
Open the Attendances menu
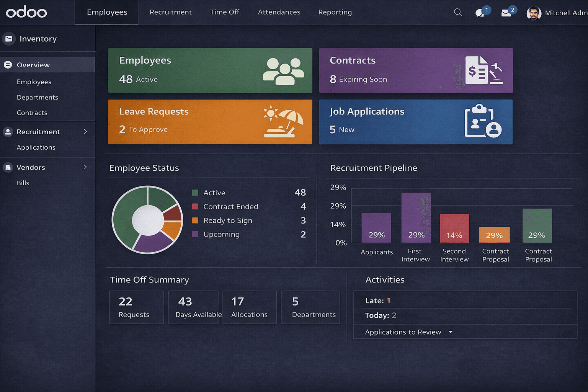pos(279,12)
